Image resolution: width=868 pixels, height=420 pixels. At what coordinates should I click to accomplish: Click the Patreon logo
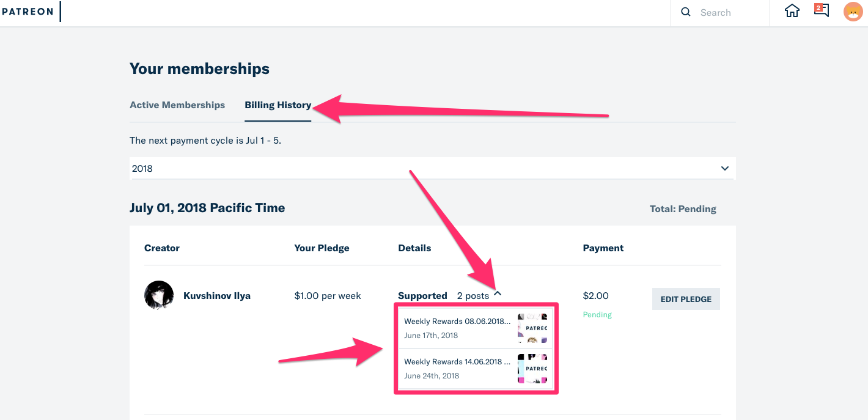click(26, 12)
